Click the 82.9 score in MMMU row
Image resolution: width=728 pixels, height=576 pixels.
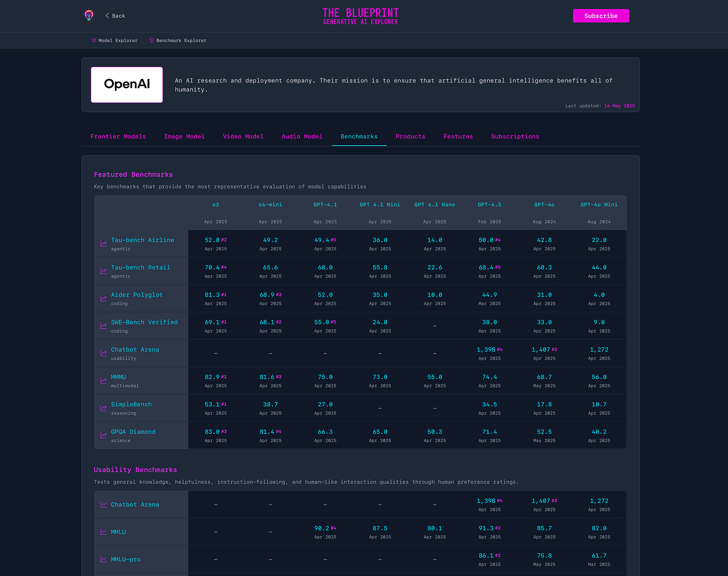click(x=212, y=377)
